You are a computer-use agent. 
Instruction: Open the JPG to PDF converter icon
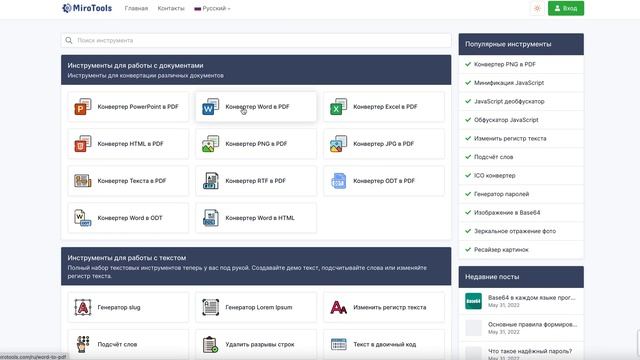338,144
